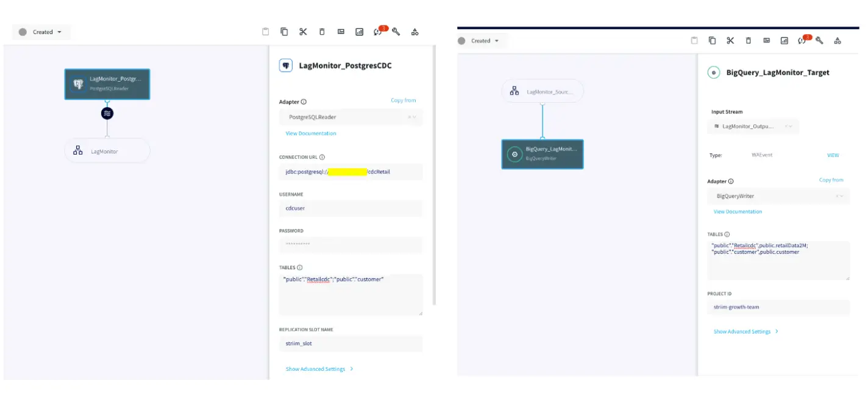This screenshot has width=868, height=394.
Task: Expand Show Advanced Settings under Project ID
Action: coord(745,331)
